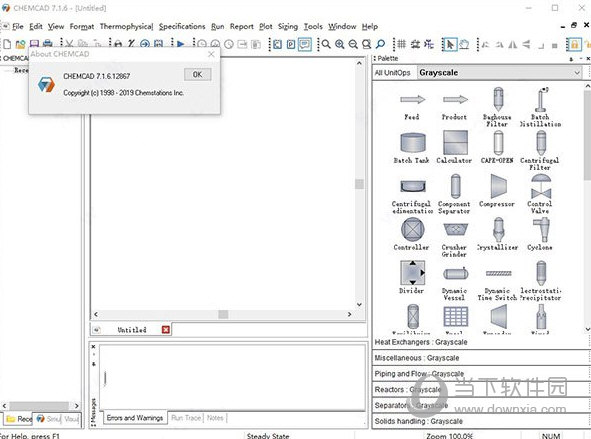Open the File menu

[x=17, y=26]
